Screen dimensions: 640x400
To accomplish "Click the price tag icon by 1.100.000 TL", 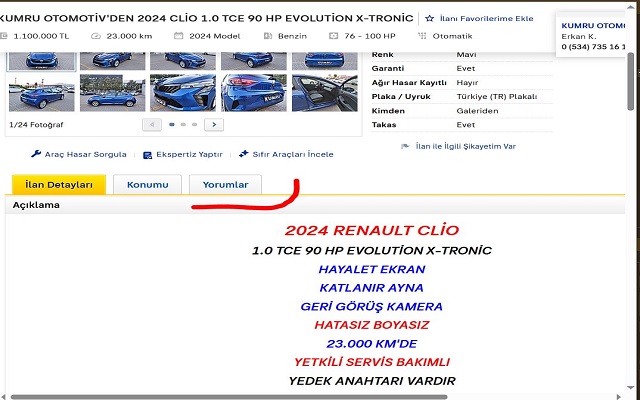I will [4, 36].
